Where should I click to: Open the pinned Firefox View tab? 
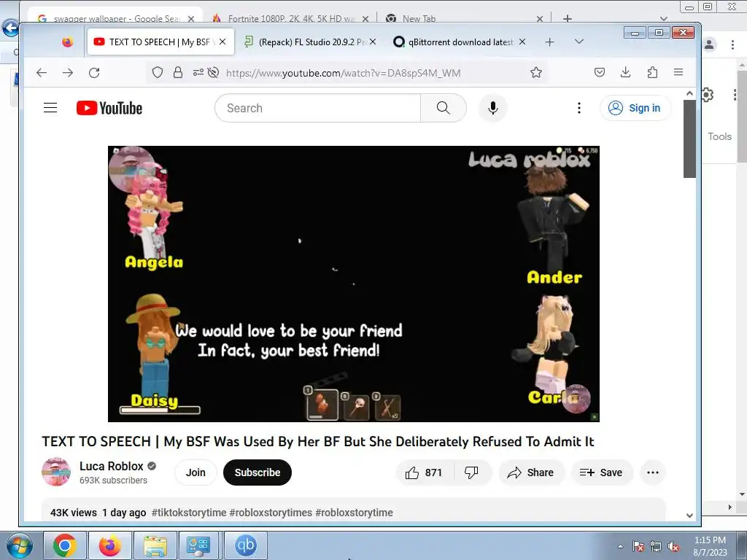(x=68, y=42)
